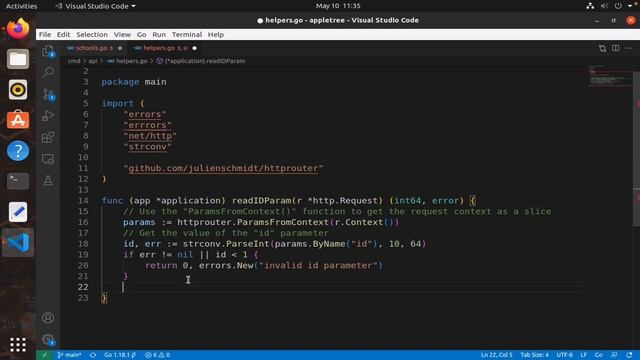The height and width of the screenshot is (360, 640).
Task: Open the Go menu
Action: pyautogui.click(x=142, y=35)
